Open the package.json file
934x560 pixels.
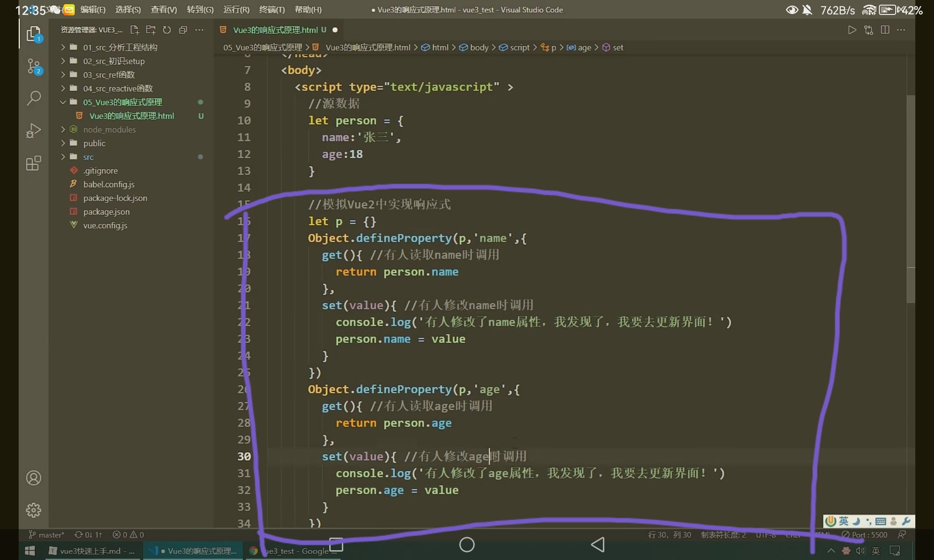106,212
